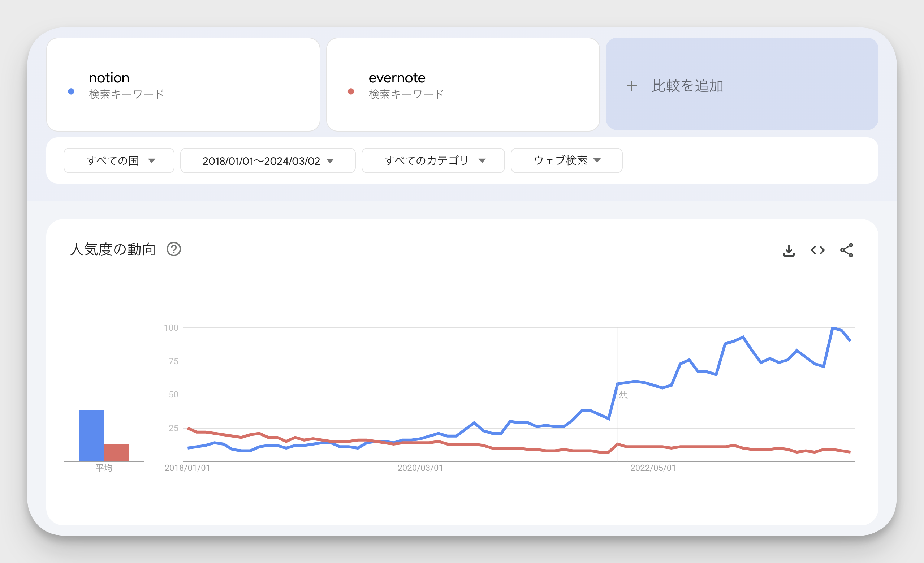This screenshot has width=924, height=563.
Task: Click the plus icon for 比較を追加
Action: point(631,86)
